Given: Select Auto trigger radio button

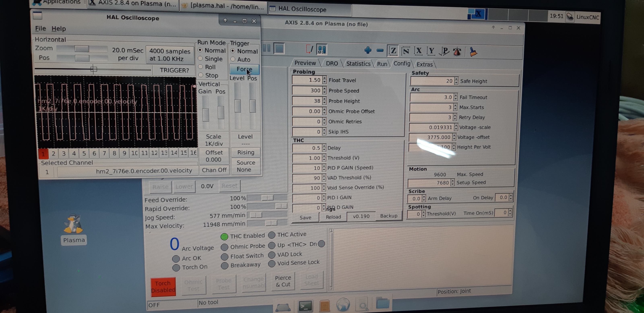Looking at the screenshot, I should 233,59.
